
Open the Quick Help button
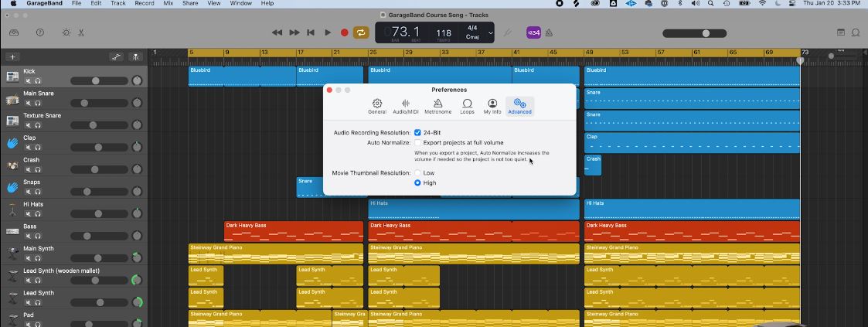40,32
